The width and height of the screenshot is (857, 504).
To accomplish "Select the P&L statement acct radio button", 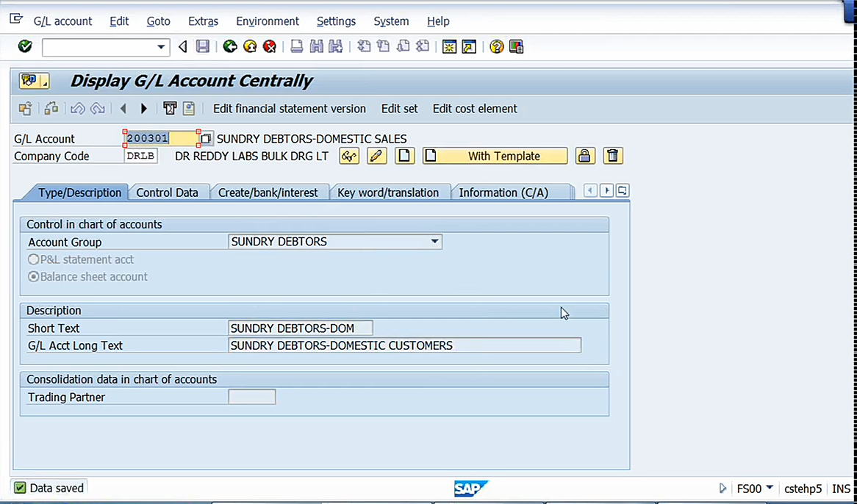I will point(34,260).
